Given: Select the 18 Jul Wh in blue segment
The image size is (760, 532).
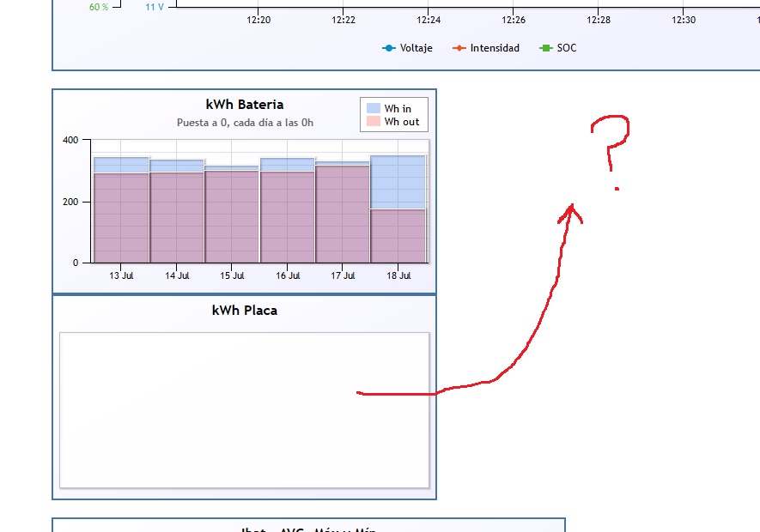Looking at the screenshot, I should pos(398,182).
